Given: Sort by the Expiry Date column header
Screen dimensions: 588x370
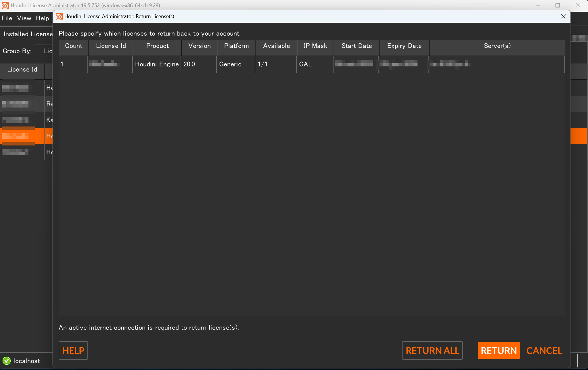Looking at the screenshot, I should [x=404, y=46].
